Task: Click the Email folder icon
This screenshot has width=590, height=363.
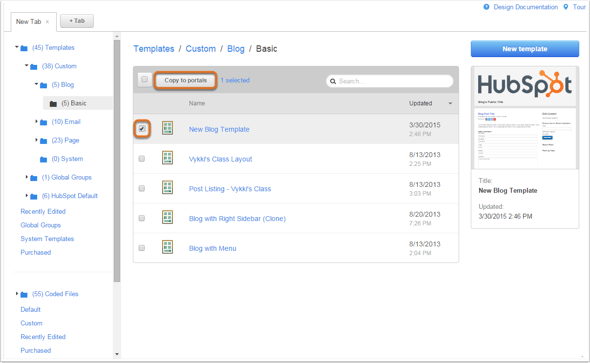Action: pos(44,122)
